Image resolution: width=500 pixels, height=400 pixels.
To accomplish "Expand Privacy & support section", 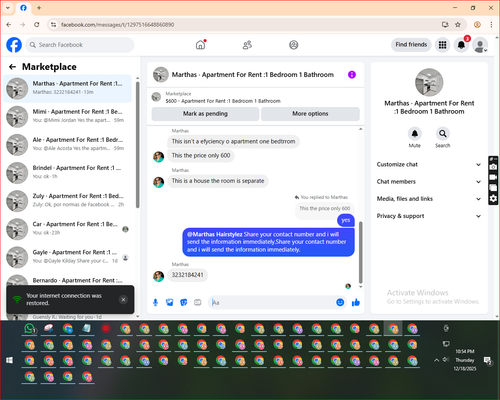I will [x=429, y=216].
